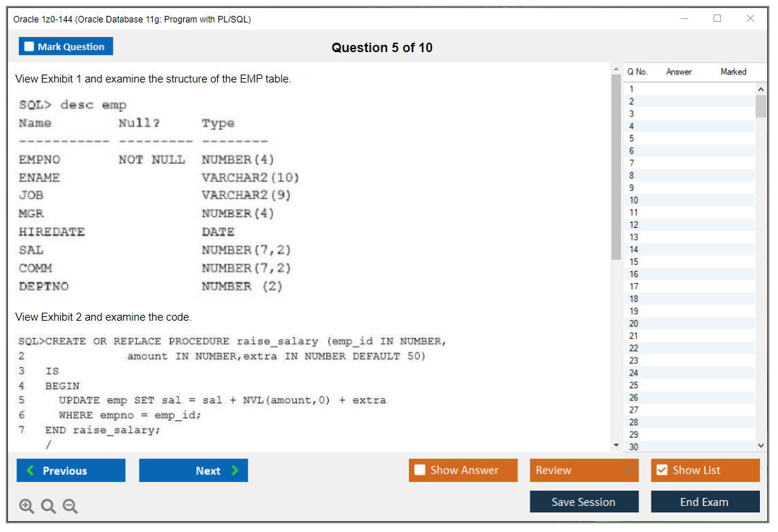Click the question list scrollbar down arrow
The image size is (778, 532).
click(x=761, y=446)
